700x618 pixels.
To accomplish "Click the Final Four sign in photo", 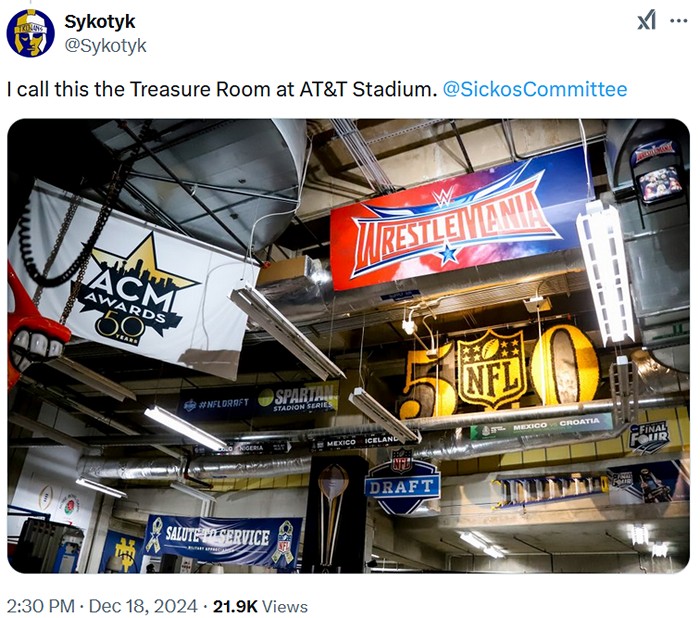I will click(650, 436).
